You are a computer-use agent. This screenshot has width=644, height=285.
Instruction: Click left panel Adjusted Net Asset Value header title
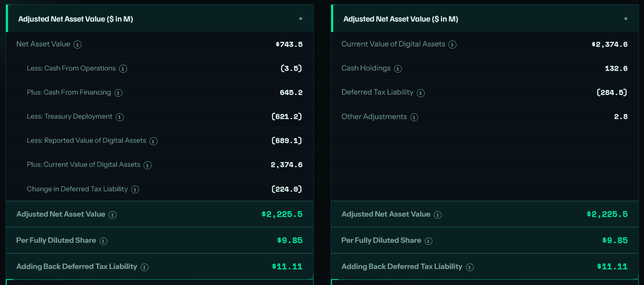76,19
